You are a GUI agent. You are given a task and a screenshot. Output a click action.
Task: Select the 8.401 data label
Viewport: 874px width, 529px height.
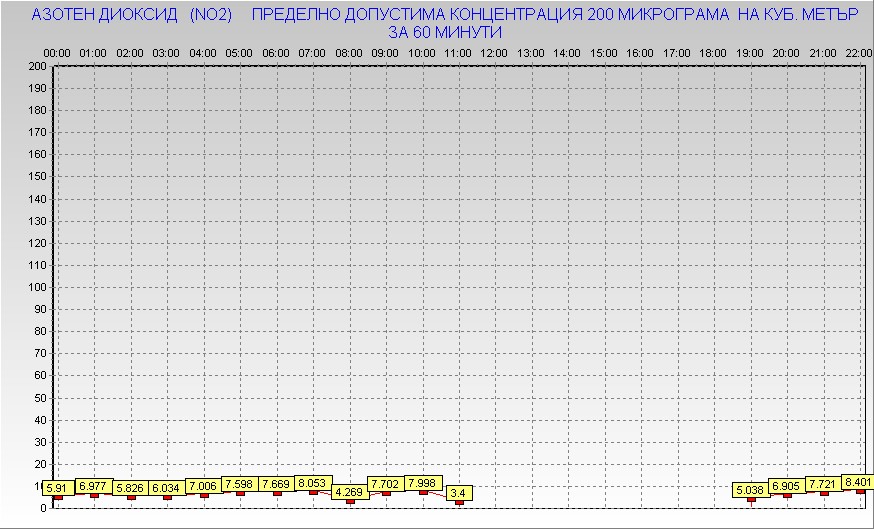point(859,482)
